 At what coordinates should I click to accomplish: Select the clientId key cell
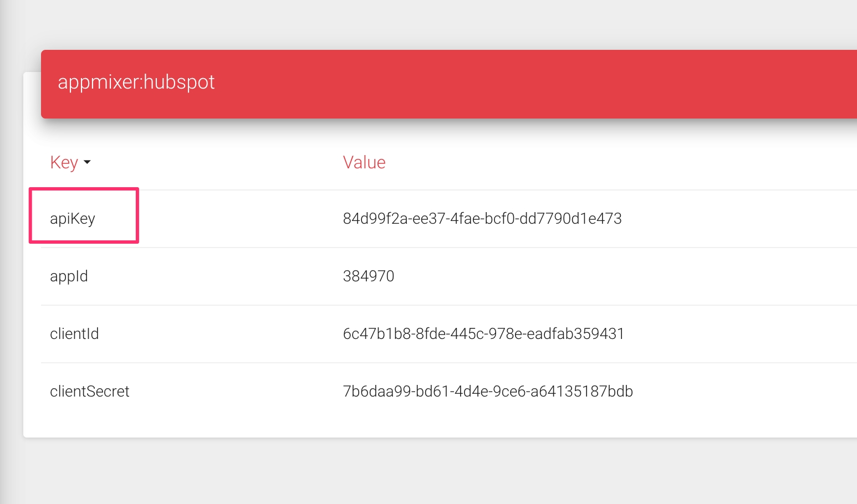(74, 334)
